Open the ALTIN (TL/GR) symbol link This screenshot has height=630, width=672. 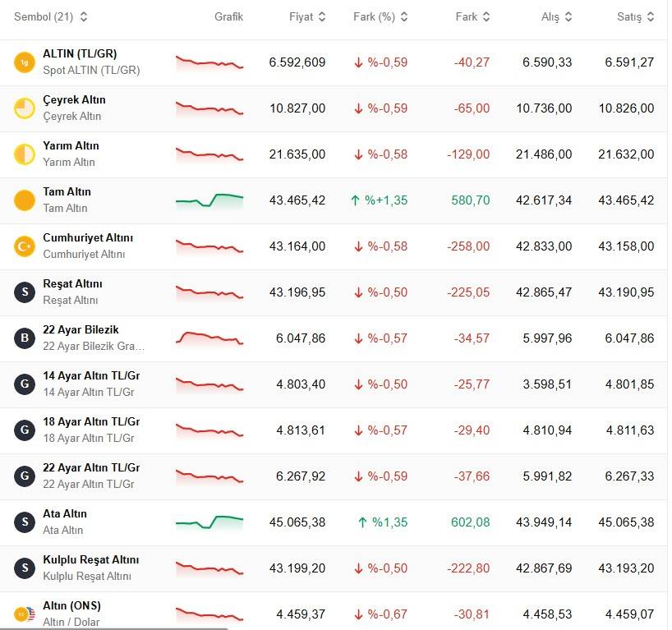(80, 53)
